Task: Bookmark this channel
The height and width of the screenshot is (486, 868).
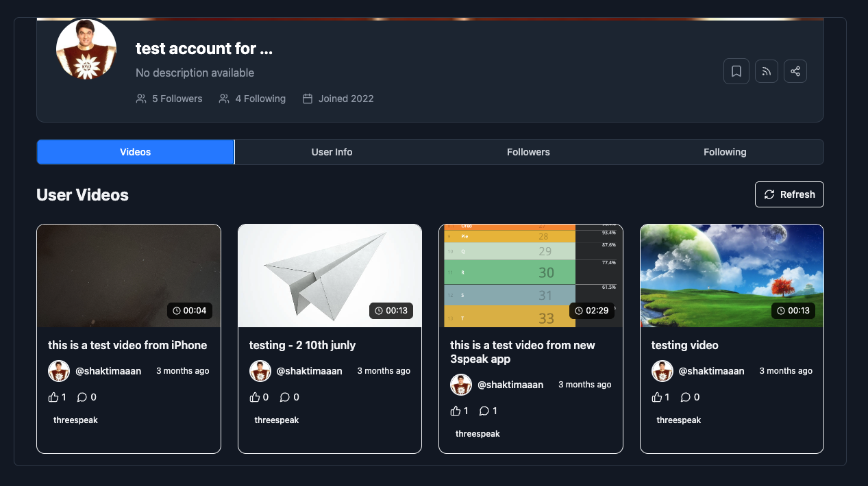Action: coord(736,71)
